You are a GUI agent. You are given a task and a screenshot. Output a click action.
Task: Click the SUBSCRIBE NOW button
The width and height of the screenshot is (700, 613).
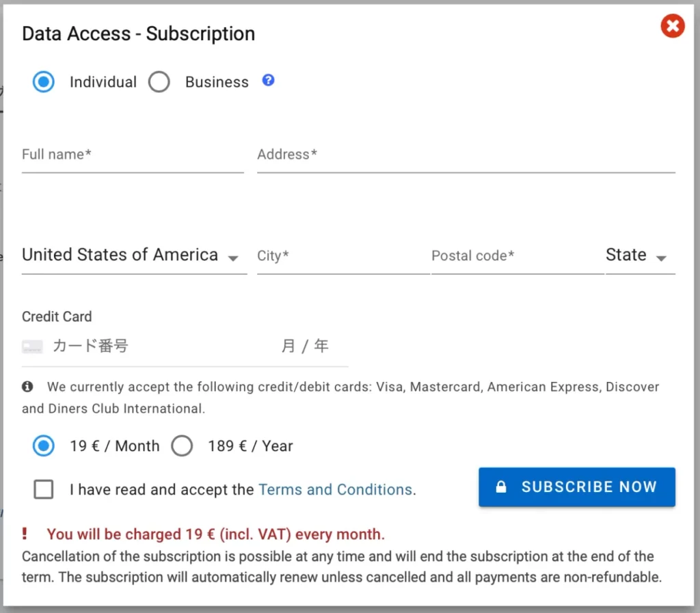[x=577, y=487]
